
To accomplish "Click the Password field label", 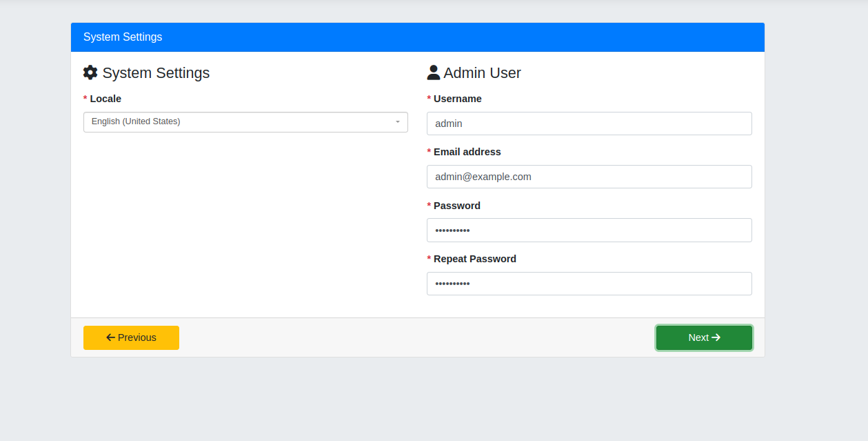I will [456, 206].
